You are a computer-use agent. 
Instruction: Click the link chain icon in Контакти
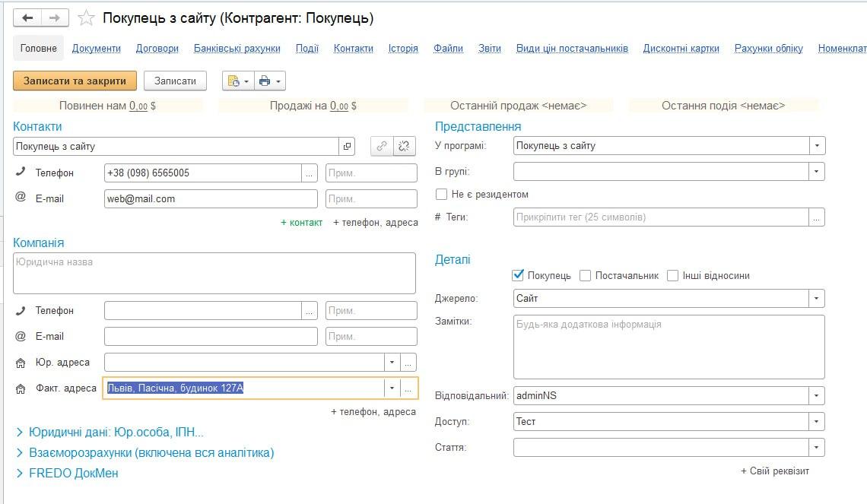(x=382, y=146)
